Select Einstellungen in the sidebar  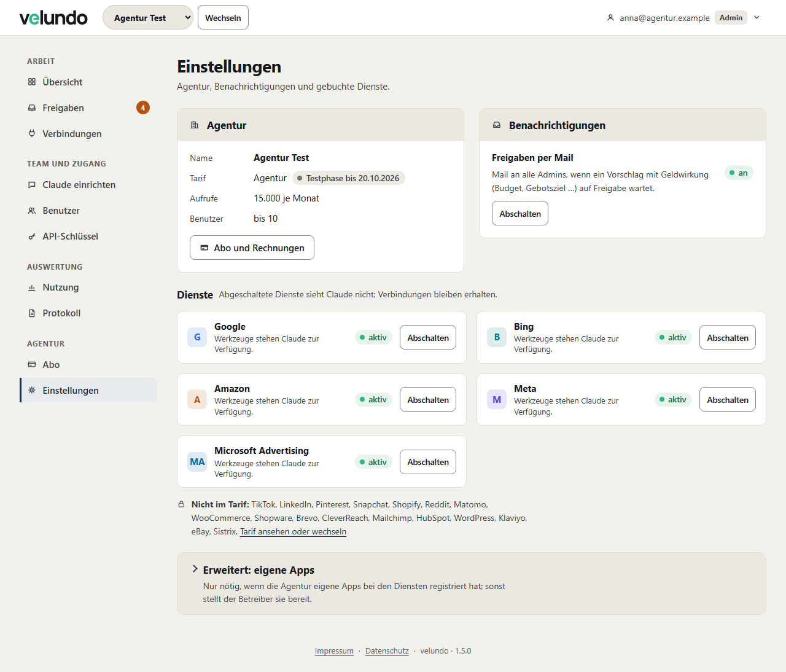coord(88,390)
